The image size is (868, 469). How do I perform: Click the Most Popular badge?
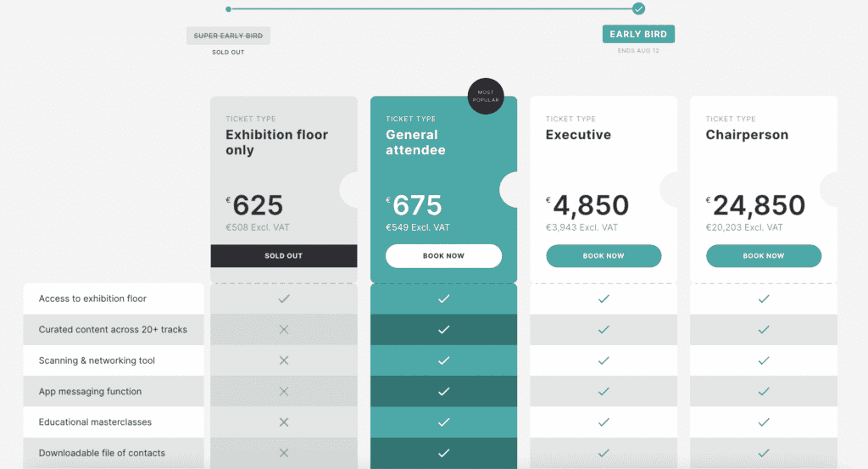[486, 97]
